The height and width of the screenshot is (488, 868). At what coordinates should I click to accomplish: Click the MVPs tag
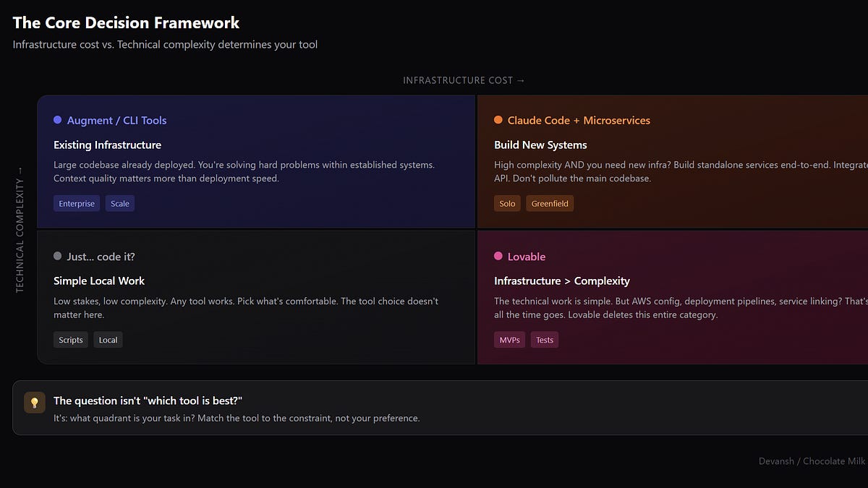509,340
